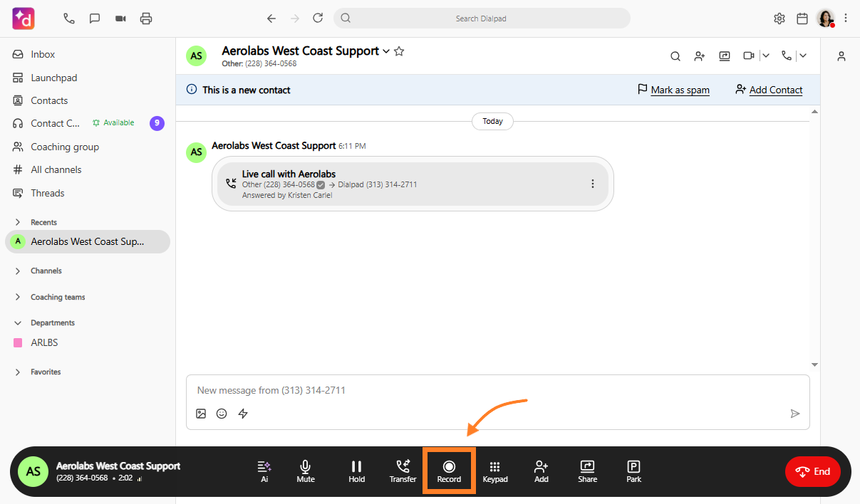Park the active call
Viewport: 860px width, 504px height.
pos(634,471)
